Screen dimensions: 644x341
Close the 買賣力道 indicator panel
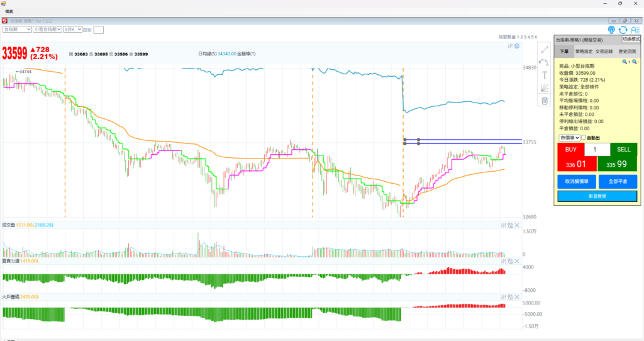coord(517,260)
